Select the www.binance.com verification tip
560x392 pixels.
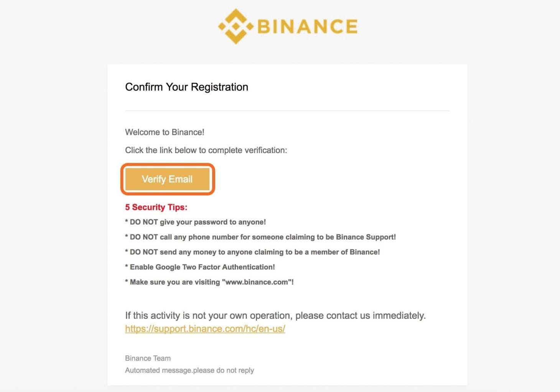pyautogui.click(x=209, y=282)
